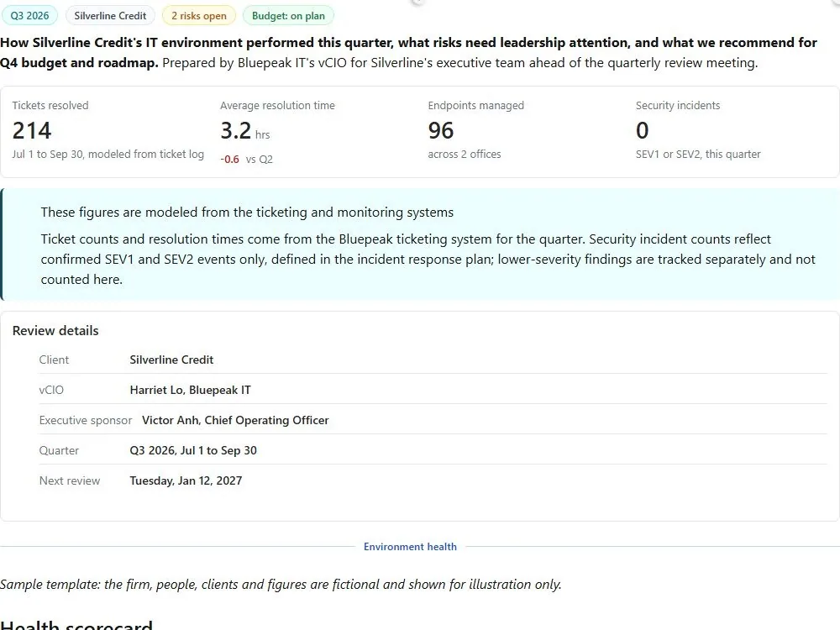840x630 pixels.
Task: Select the Client row value Silverline Credit
Action: pyautogui.click(x=171, y=360)
